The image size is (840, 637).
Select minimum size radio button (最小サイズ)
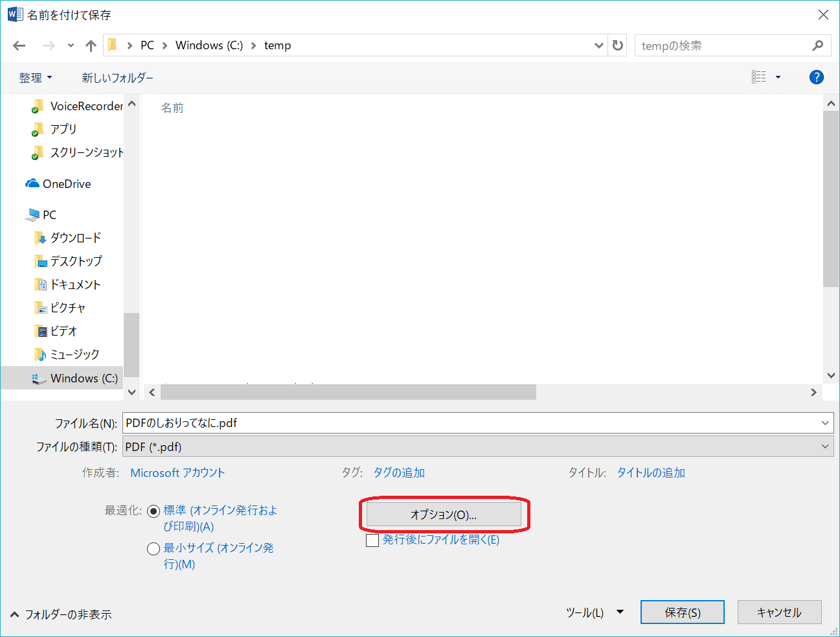pyautogui.click(x=153, y=549)
